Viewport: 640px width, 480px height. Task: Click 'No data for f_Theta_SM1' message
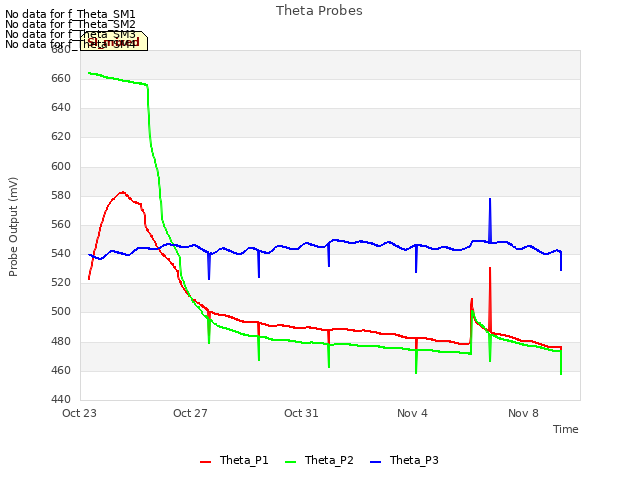(70, 14)
